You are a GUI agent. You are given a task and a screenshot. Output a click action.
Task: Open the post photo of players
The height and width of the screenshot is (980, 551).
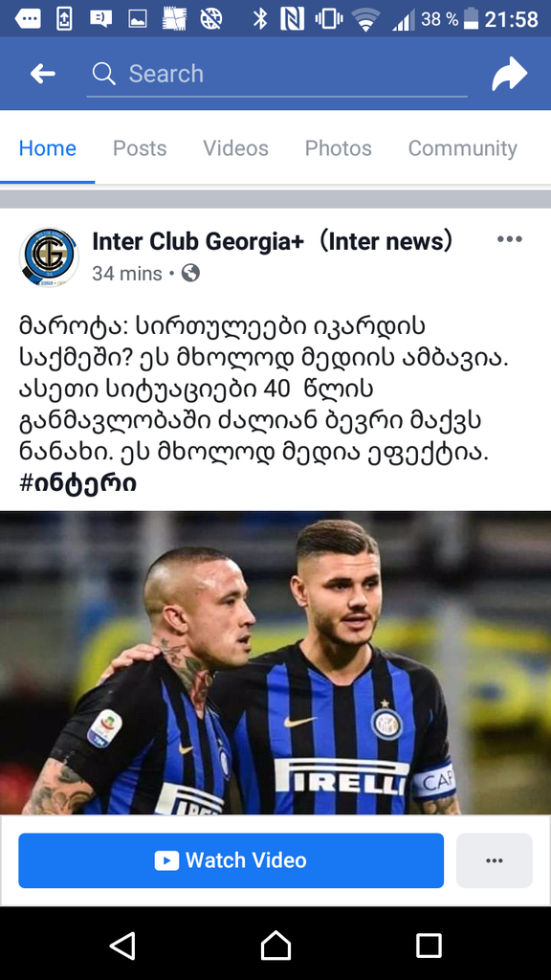275,662
